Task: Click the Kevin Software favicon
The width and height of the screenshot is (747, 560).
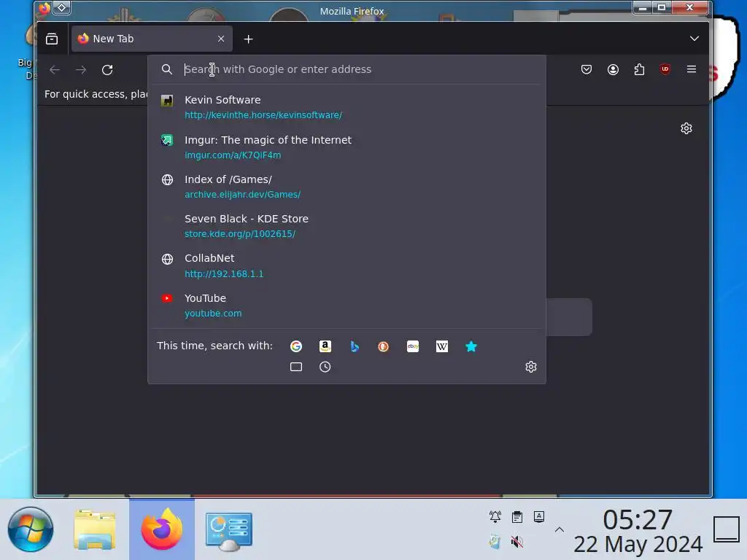Action: (167, 101)
